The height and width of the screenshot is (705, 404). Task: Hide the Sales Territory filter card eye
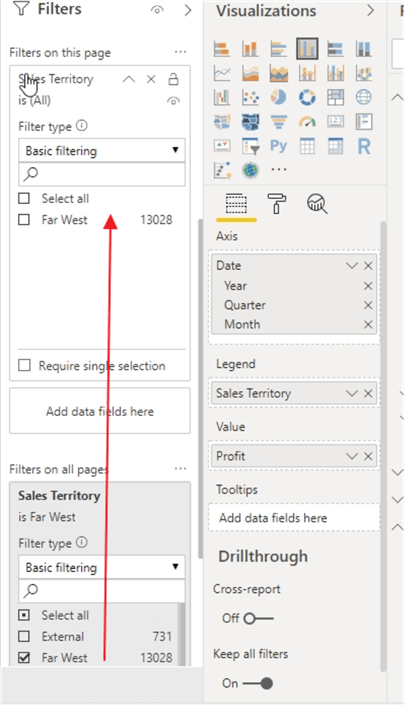point(173,101)
